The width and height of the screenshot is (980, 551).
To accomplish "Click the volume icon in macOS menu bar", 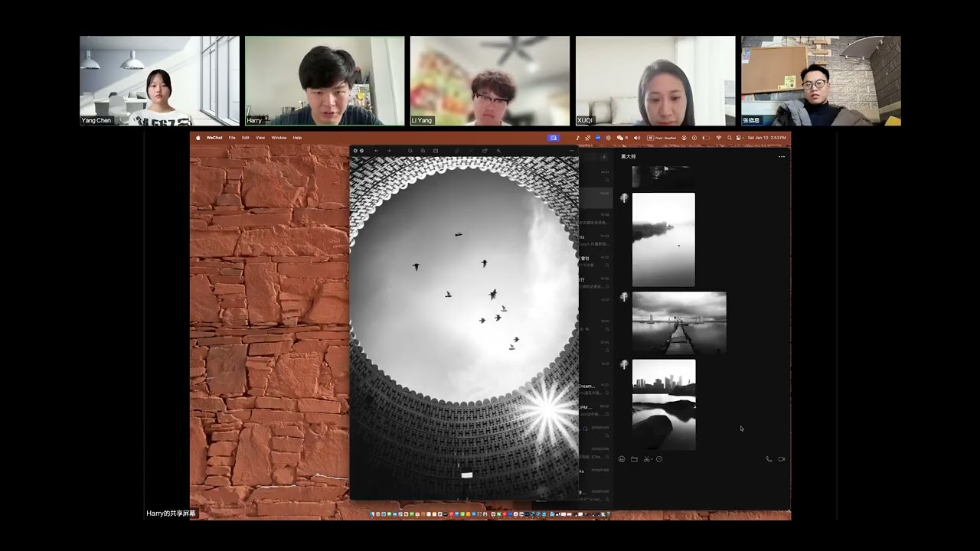I will click(x=637, y=138).
